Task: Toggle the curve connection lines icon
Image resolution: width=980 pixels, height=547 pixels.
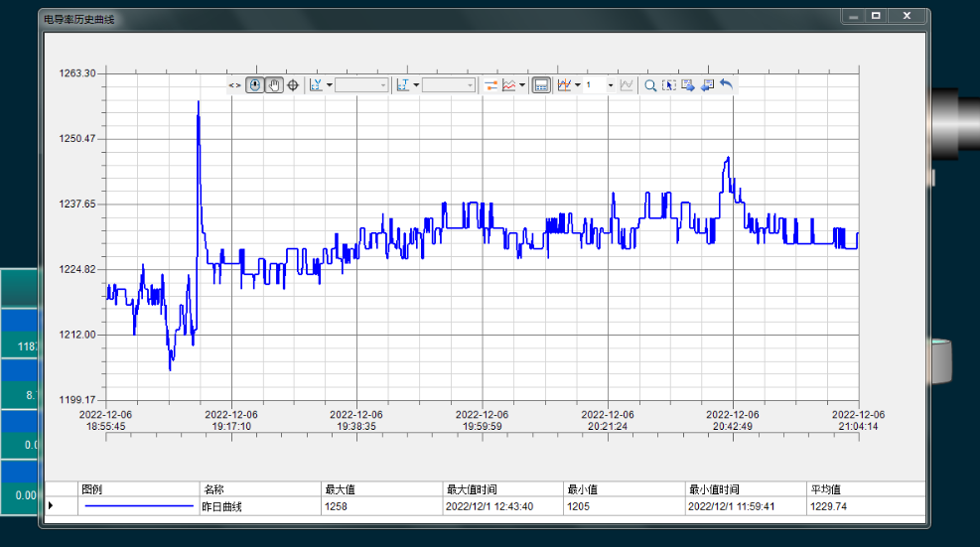Action: (490, 85)
